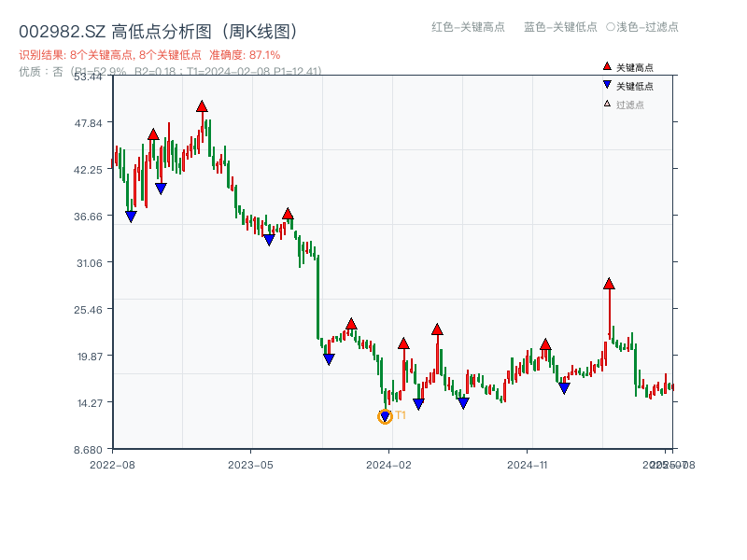Click the 8.680 y-axis label
This screenshot has width=747, height=560.
point(88,450)
